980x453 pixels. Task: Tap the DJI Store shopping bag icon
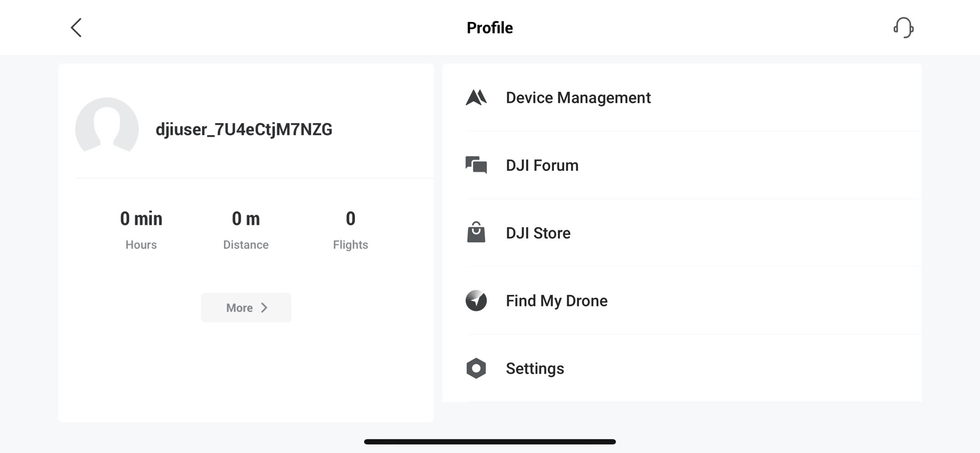pos(476,233)
